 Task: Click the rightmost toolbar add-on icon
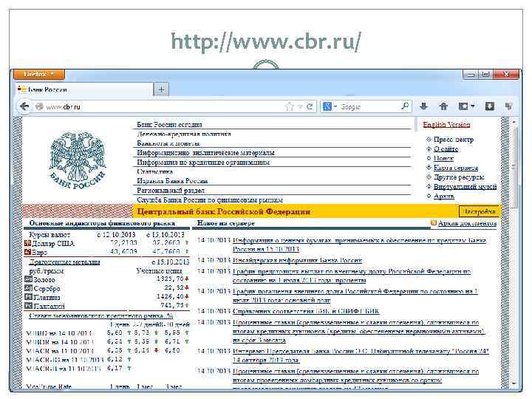[508, 106]
